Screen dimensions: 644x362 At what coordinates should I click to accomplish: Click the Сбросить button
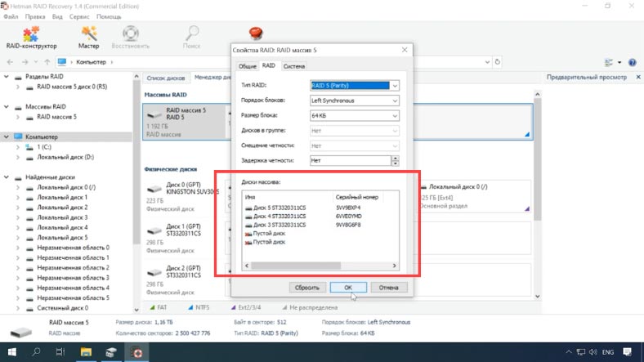307,288
